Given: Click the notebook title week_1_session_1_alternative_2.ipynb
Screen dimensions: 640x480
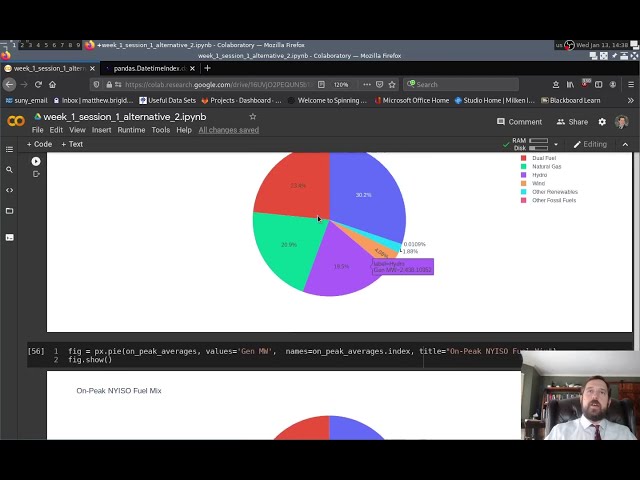Looking at the screenshot, I should pos(124,117).
